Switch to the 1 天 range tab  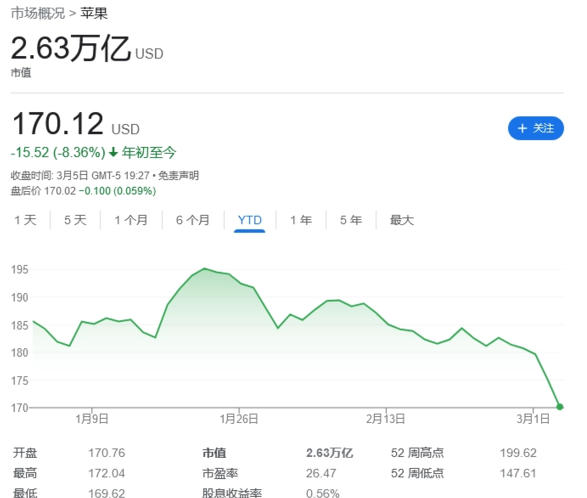tap(25, 220)
